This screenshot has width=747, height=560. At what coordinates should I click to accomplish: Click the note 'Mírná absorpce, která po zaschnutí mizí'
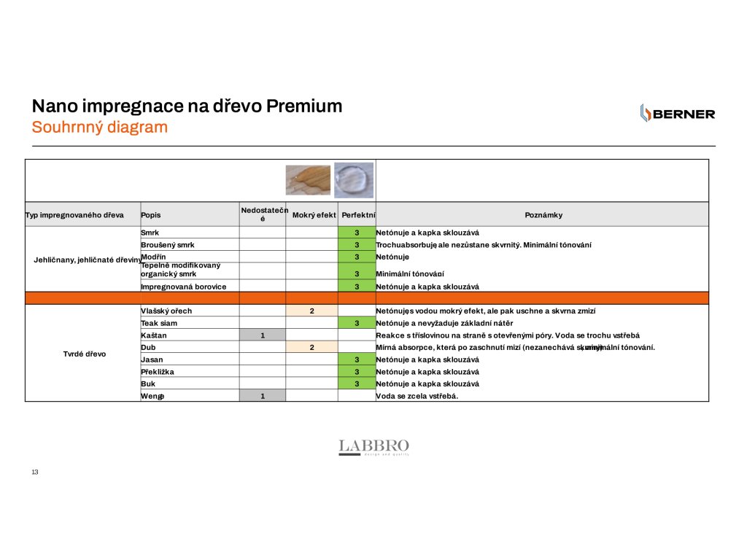point(515,347)
